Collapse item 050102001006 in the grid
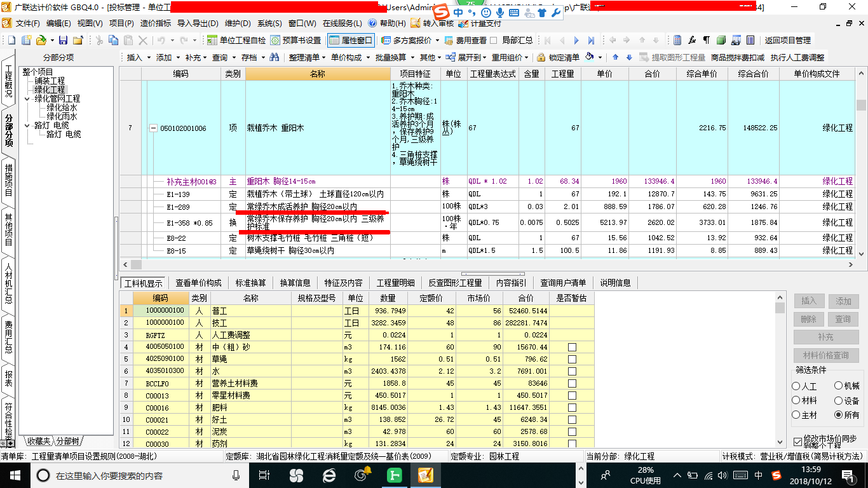The width and height of the screenshot is (868, 488). [x=153, y=128]
